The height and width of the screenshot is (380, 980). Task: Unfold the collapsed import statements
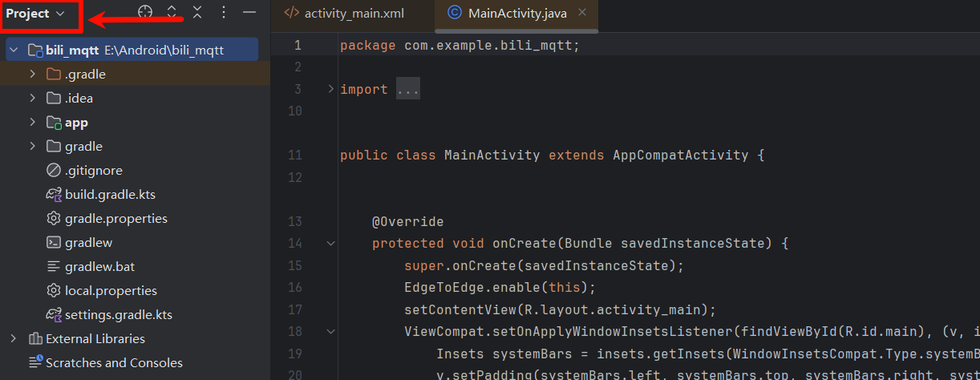pos(330,89)
